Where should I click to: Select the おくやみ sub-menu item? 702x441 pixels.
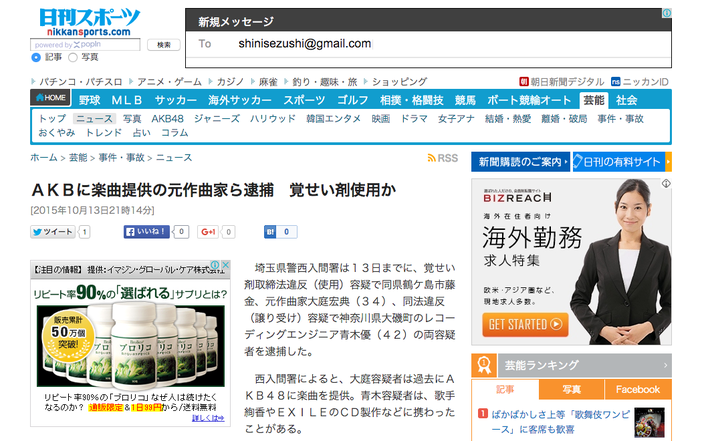click(56, 133)
